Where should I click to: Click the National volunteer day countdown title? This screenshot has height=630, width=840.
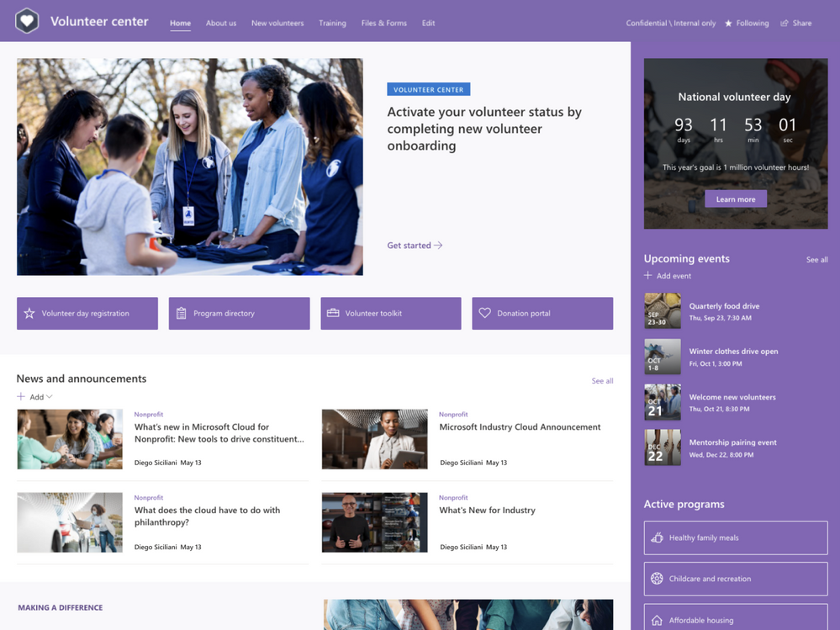tap(734, 97)
